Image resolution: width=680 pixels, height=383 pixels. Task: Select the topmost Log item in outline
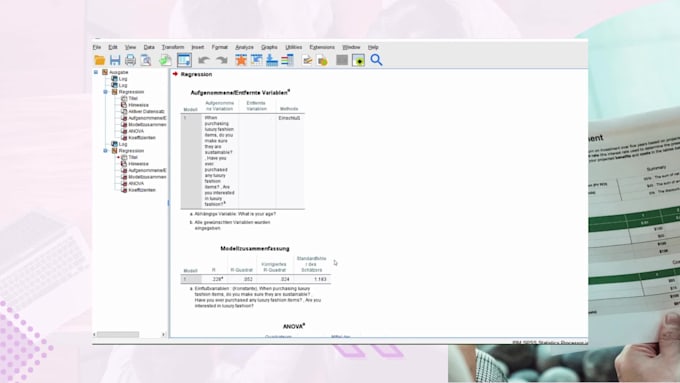(123, 79)
